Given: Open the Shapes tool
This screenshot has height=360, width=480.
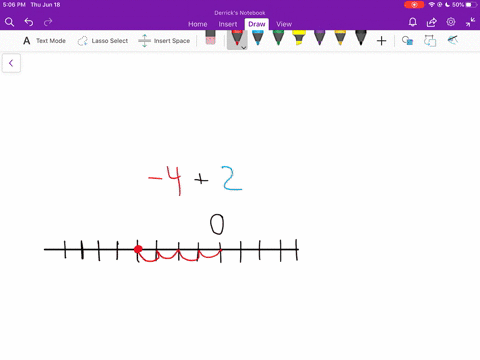Looking at the screenshot, I should pyautogui.click(x=407, y=41).
